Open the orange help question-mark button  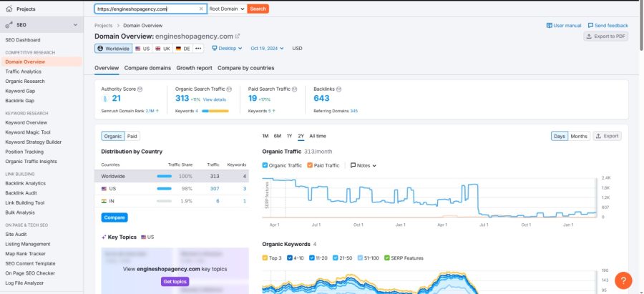[x=623, y=280]
